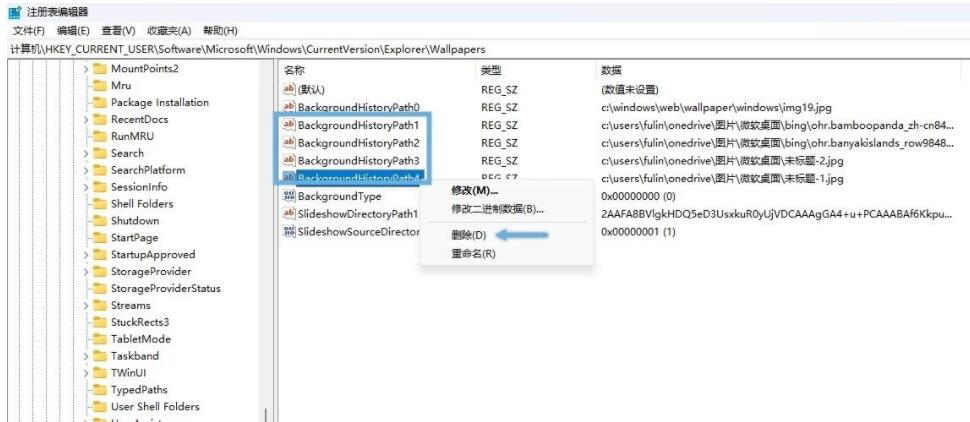The height and width of the screenshot is (422, 970).
Task: Click the RunMRU folder icon
Action: coord(100,136)
